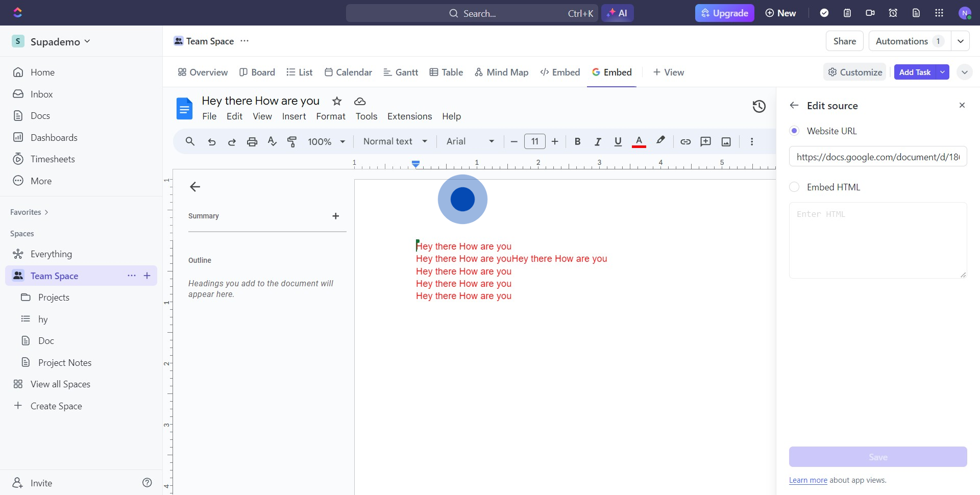
Task: Open the notepad icon in top bar
Action: [847, 13]
